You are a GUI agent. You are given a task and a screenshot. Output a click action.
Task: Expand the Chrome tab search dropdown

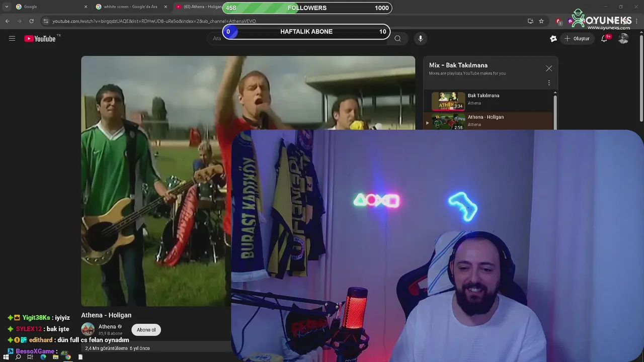click(x=6, y=7)
